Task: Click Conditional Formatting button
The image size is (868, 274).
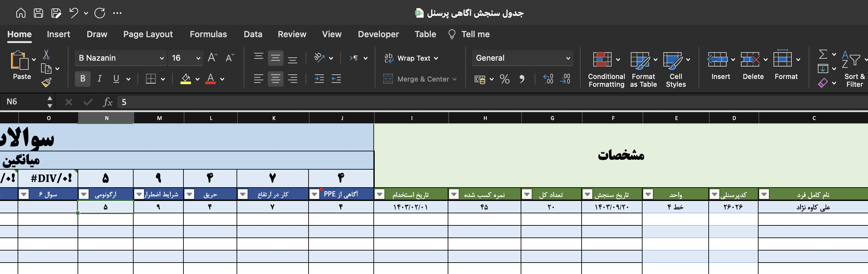Action: click(606, 69)
